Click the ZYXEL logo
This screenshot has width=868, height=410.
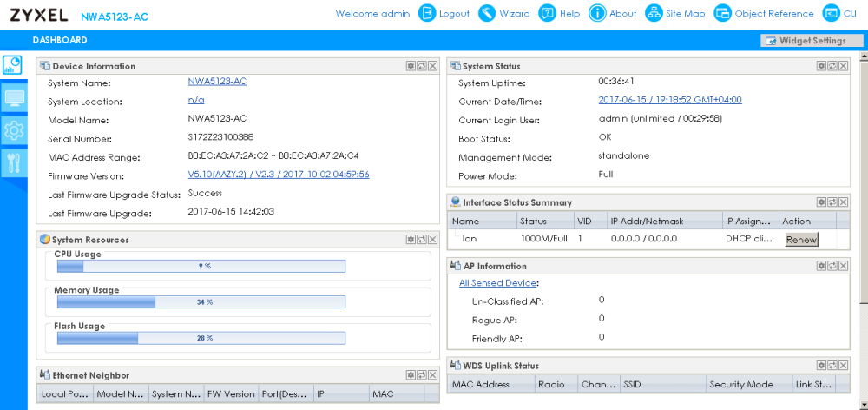[x=39, y=15]
